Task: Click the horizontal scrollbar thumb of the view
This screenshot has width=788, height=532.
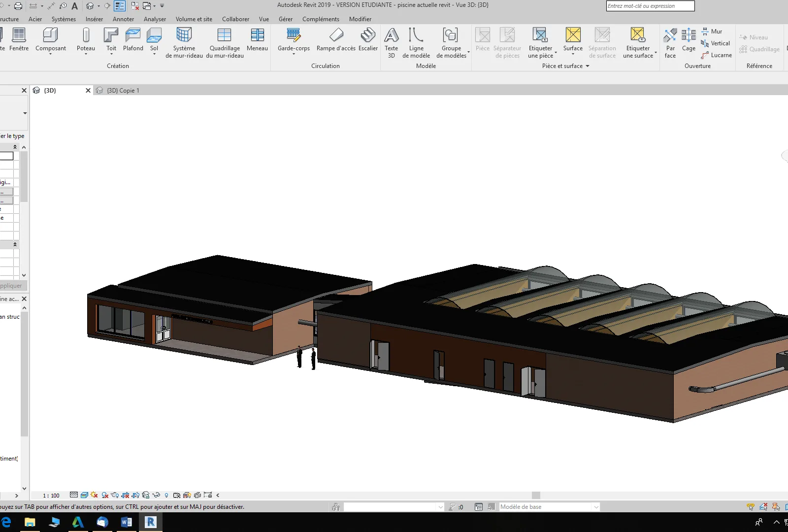Action: (536, 495)
